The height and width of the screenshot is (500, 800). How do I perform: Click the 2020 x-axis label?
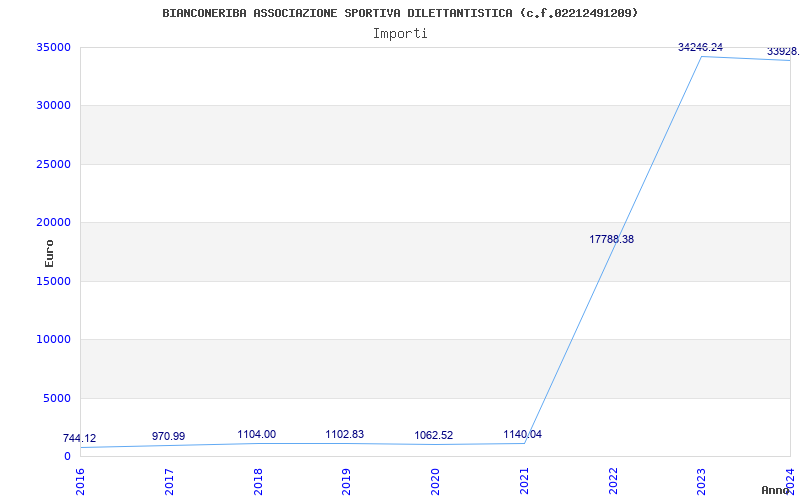point(435,481)
